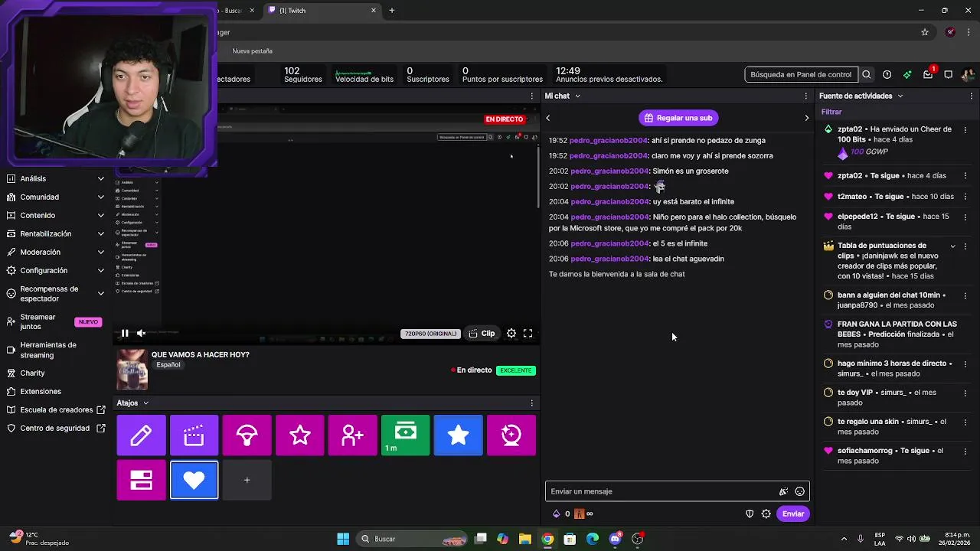The height and width of the screenshot is (551, 980).
Task: Pause the stream preview player
Action: pyautogui.click(x=125, y=333)
